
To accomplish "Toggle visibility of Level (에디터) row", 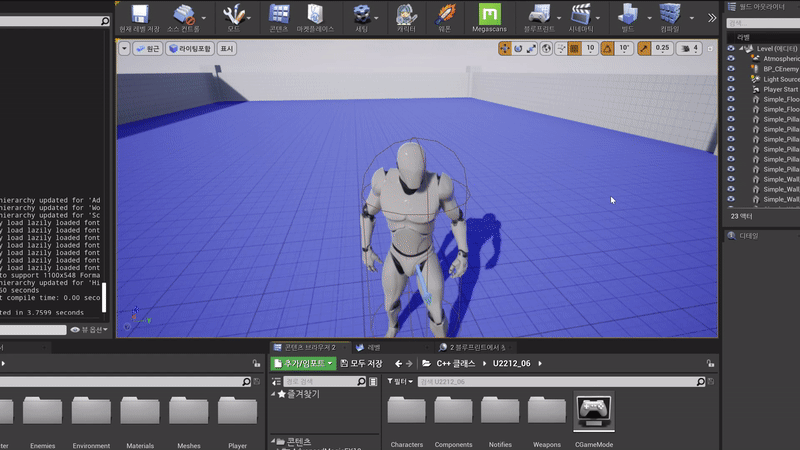I will (731, 48).
